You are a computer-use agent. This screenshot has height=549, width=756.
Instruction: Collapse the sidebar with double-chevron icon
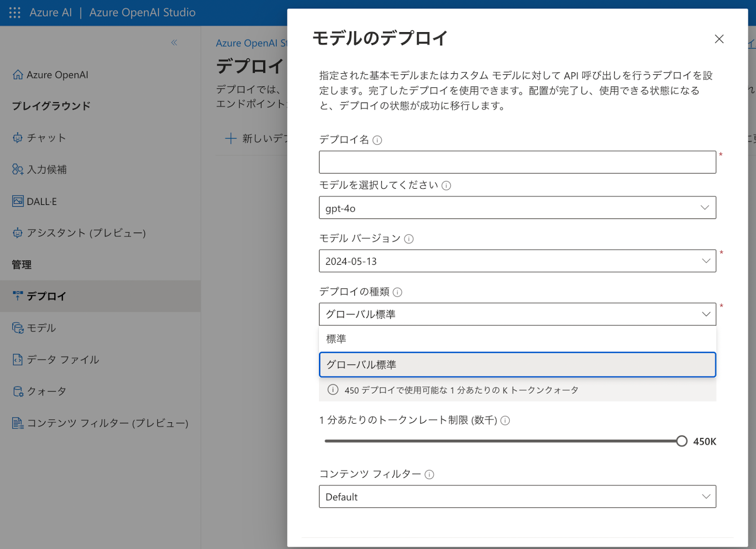click(x=174, y=43)
